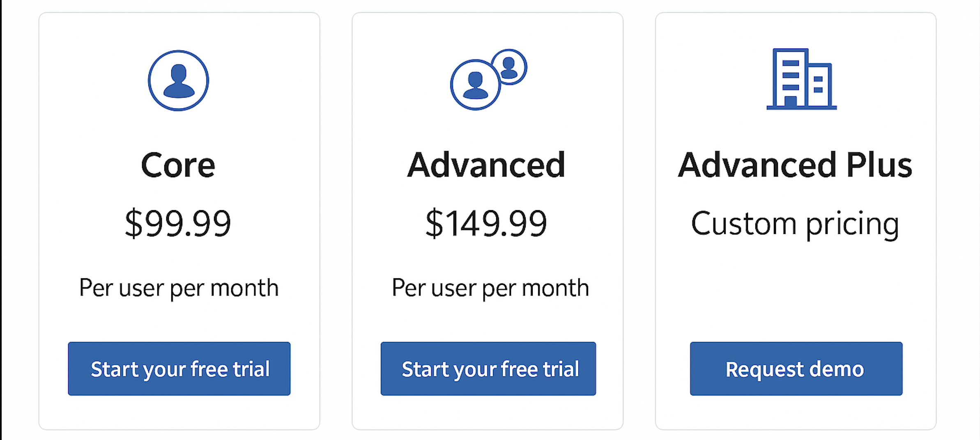Select the Core plan heading
The width and height of the screenshot is (980, 440).
(x=178, y=165)
